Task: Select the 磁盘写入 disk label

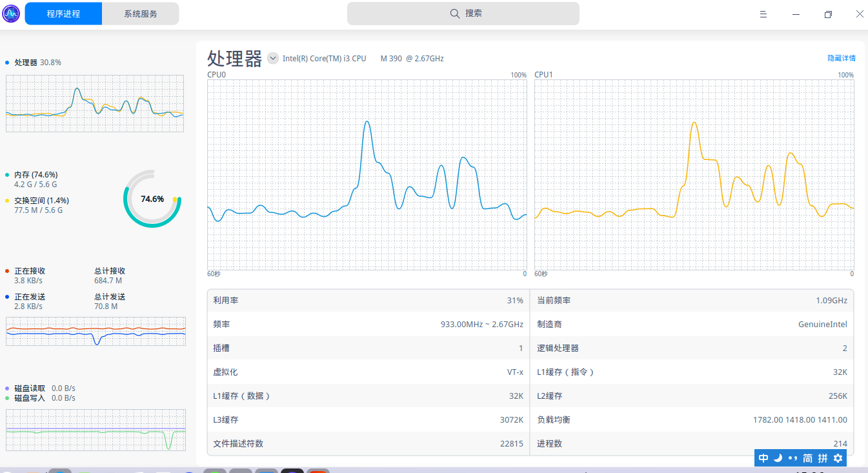Action: point(30,398)
